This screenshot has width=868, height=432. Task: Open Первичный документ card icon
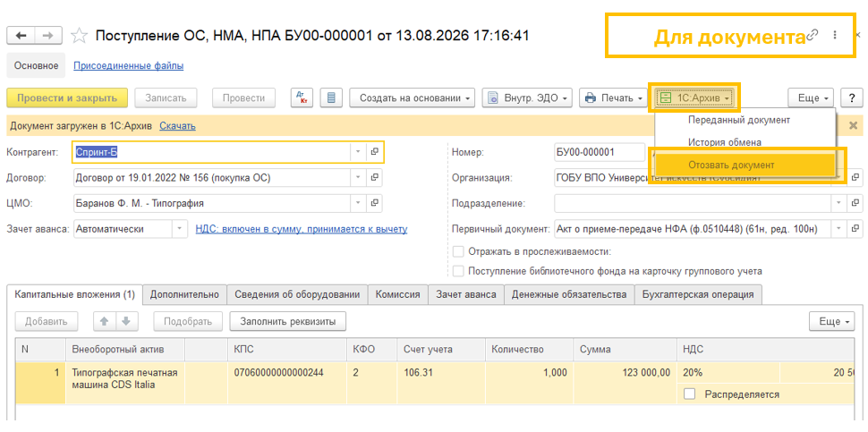855,228
